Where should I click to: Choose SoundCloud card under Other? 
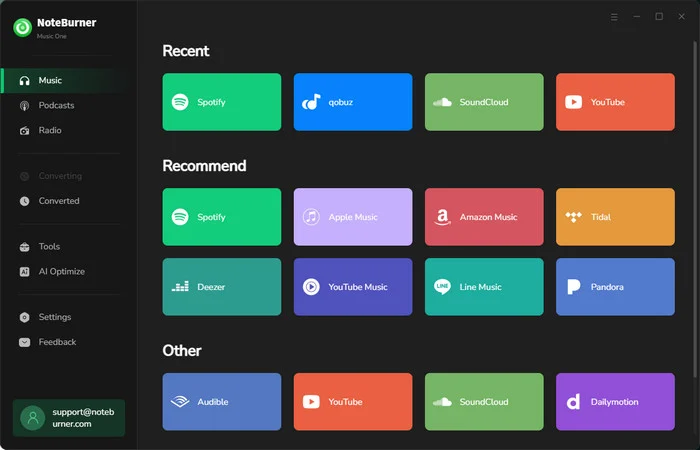tap(484, 402)
